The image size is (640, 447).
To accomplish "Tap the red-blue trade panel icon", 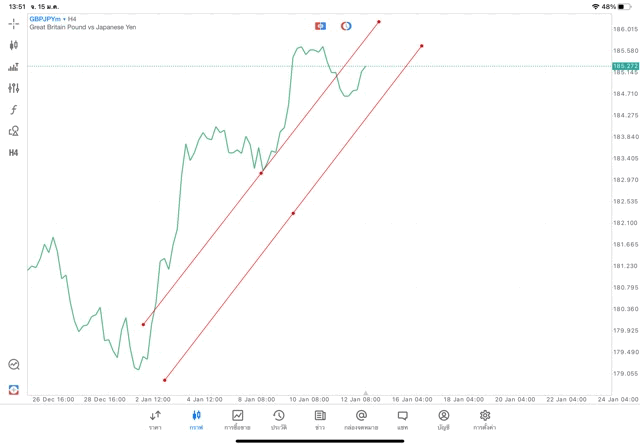I will pos(320,25).
